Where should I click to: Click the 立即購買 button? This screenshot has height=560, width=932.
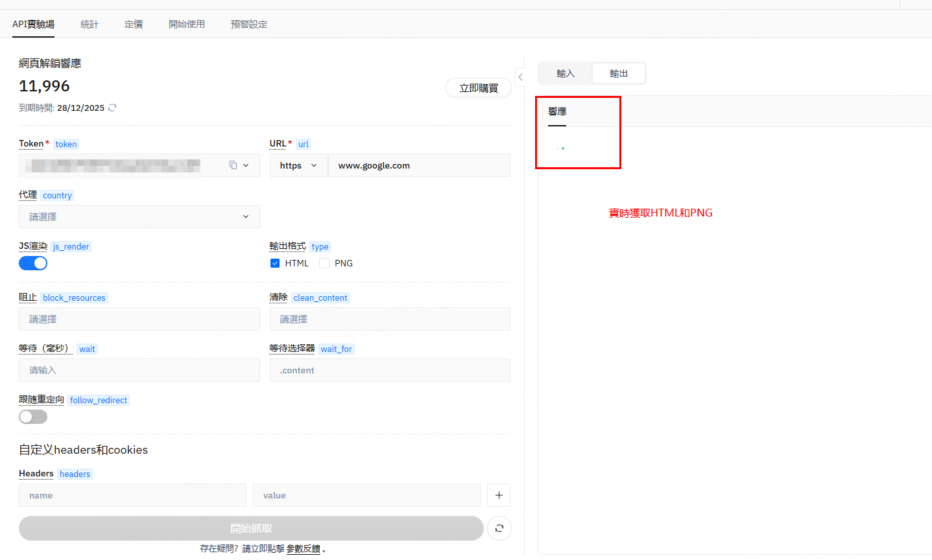(479, 87)
